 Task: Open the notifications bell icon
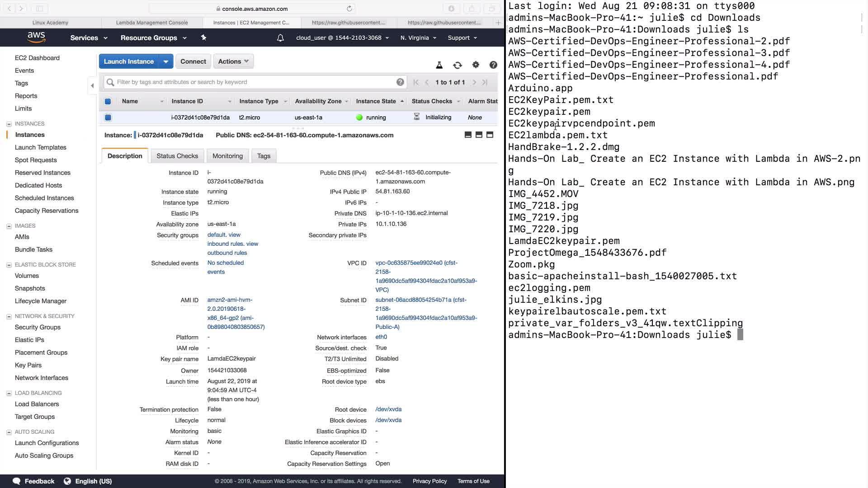point(280,38)
